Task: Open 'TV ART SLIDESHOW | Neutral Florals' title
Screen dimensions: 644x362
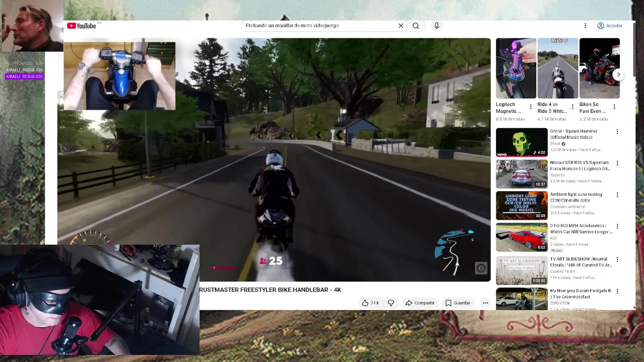Action: tap(581, 262)
